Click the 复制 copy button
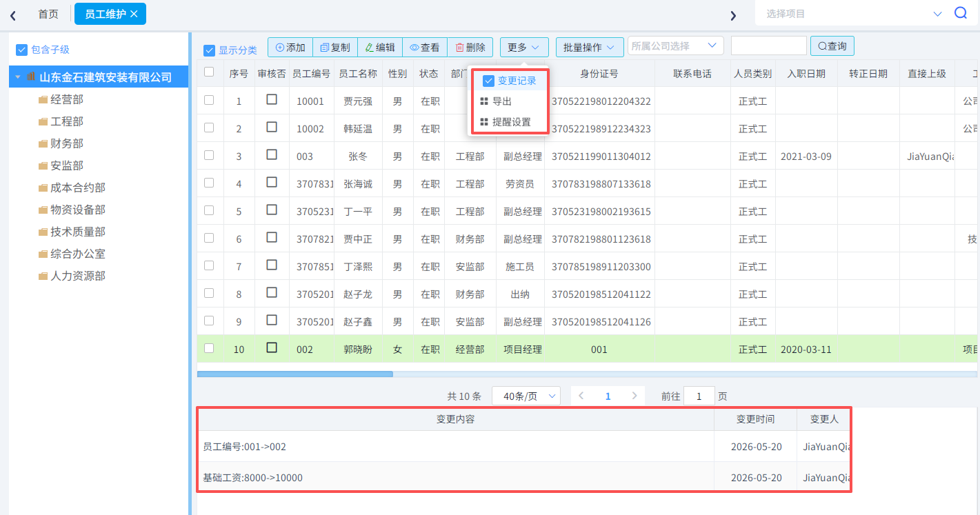 pyautogui.click(x=335, y=47)
